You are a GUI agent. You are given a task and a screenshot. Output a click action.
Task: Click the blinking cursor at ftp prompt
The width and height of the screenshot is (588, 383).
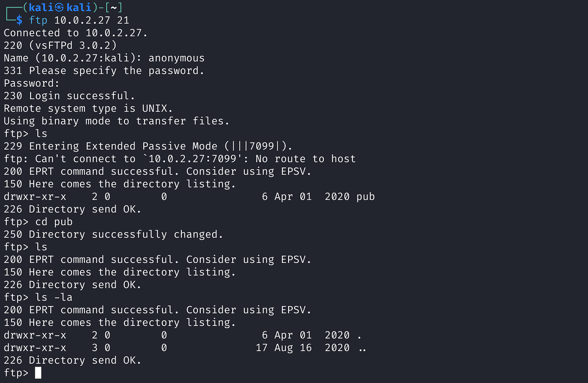point(38,373)
